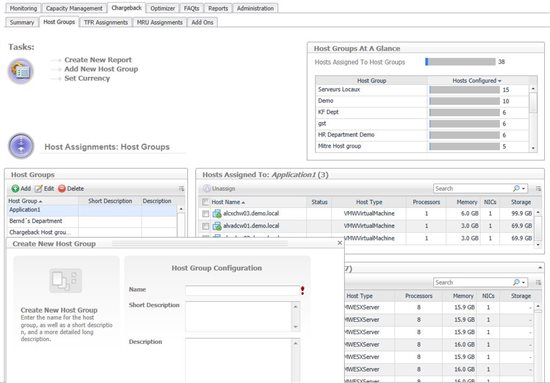
Task: Select the Application1 host group row
Action: coord(92,210)
